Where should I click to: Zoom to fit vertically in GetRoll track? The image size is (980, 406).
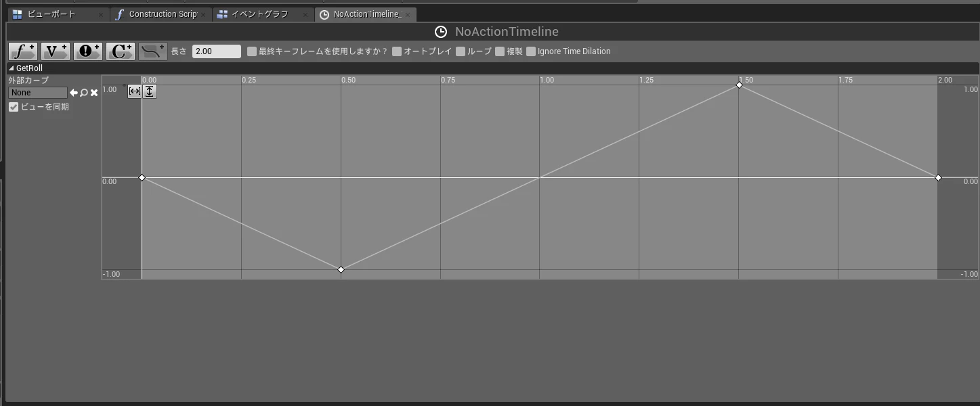[x=149, y=91]
